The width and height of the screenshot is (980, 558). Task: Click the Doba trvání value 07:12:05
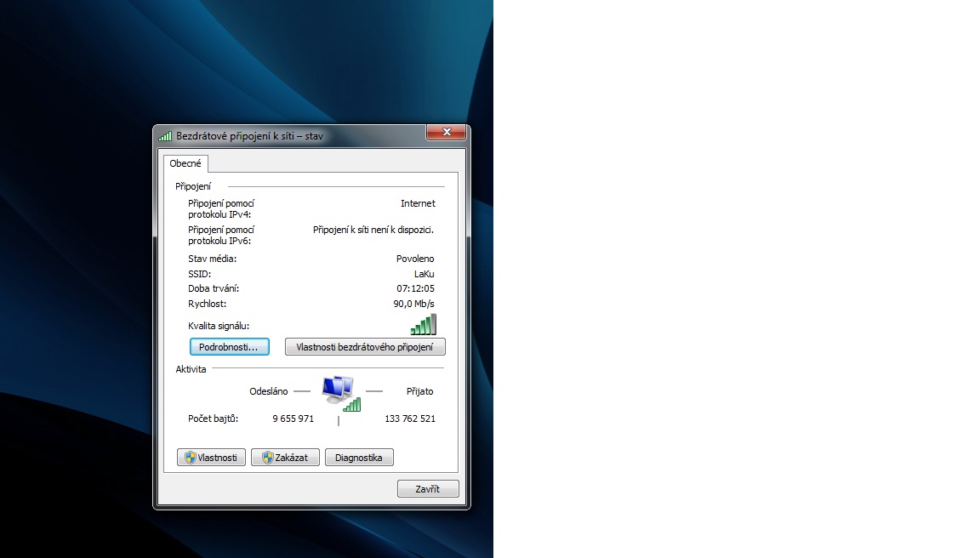[x=415, y=288]
